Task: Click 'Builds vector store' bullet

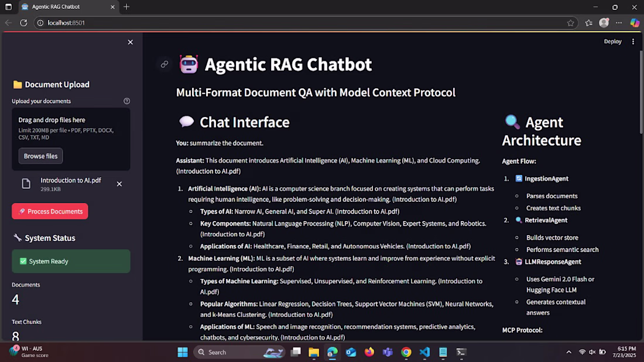Action: (552, 237)
